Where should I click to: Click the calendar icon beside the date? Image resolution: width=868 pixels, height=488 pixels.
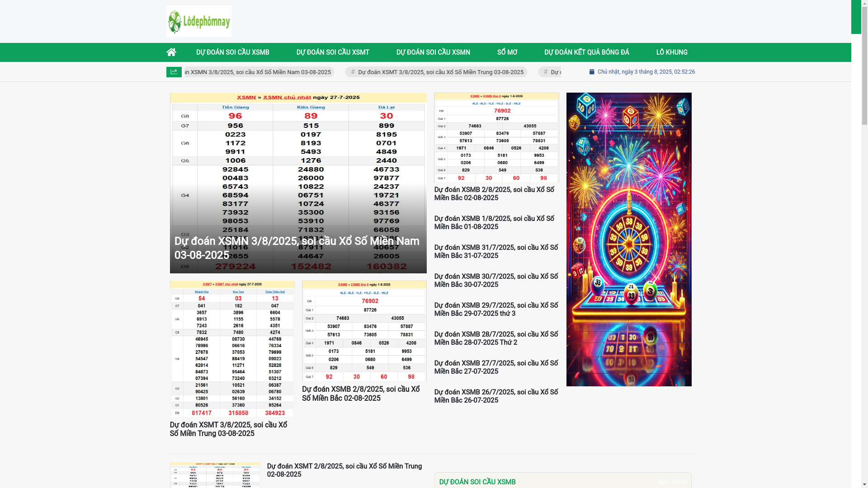coord(591,72)
